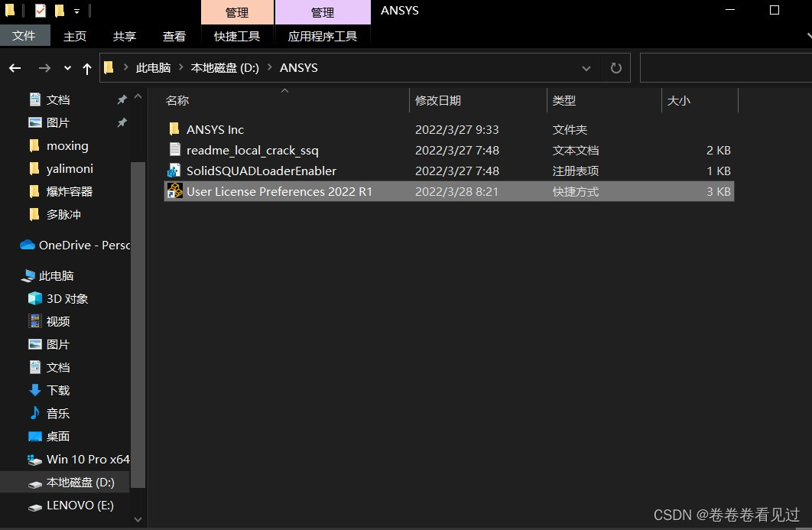This screenshot has height=530, width=812.
Task: Select the 3D 对象 cube icon
Action: [x=34, y=298]
